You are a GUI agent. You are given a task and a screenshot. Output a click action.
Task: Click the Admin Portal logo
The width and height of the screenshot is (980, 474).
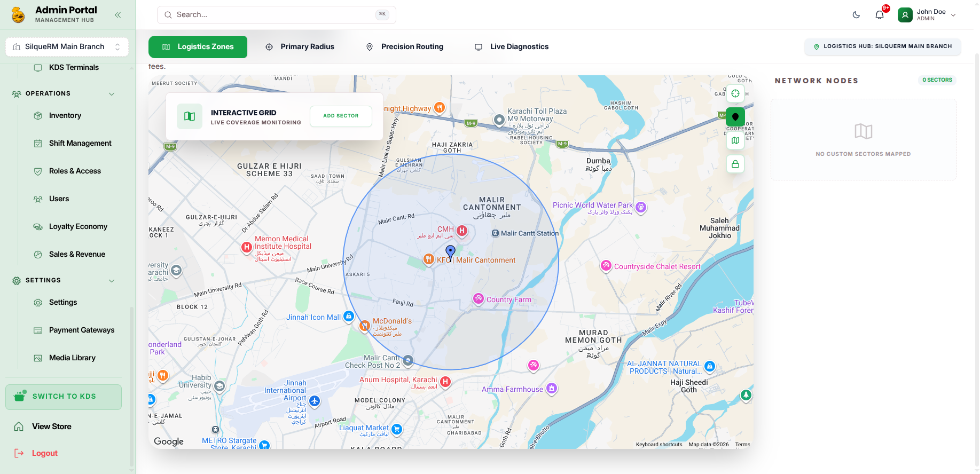pos(18,15)
